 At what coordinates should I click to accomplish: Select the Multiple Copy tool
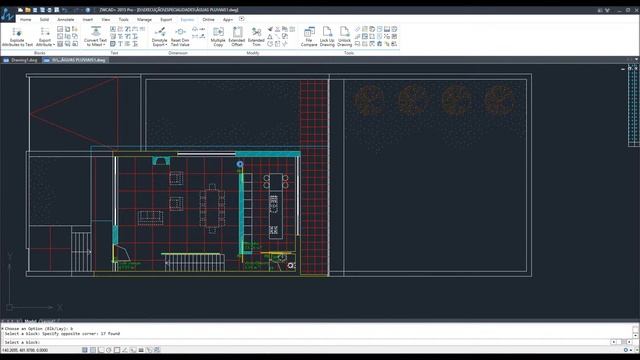coord(218,37)
